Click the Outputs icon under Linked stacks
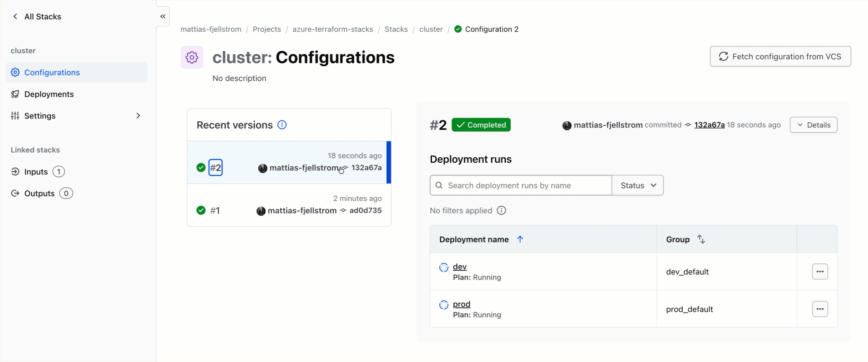 (15, 193)
